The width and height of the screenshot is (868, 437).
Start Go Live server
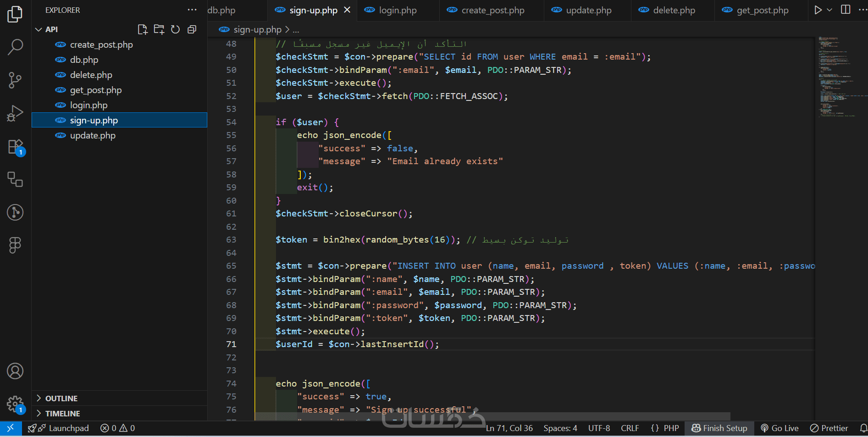point(780,428)
